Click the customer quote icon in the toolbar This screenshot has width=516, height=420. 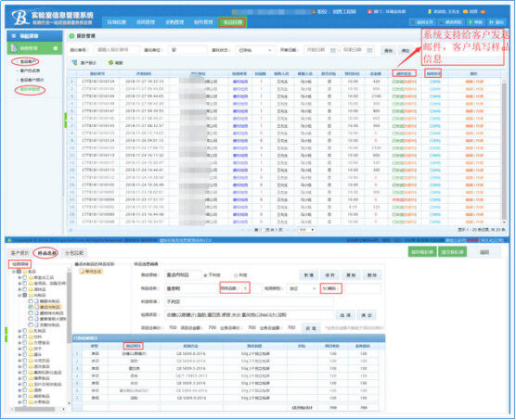point(74,62)
